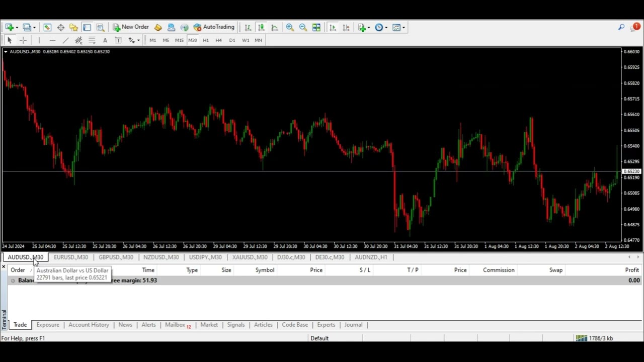Set timeframe to M5
Viewport: 644px width, 362px height.
pos(166,40)
